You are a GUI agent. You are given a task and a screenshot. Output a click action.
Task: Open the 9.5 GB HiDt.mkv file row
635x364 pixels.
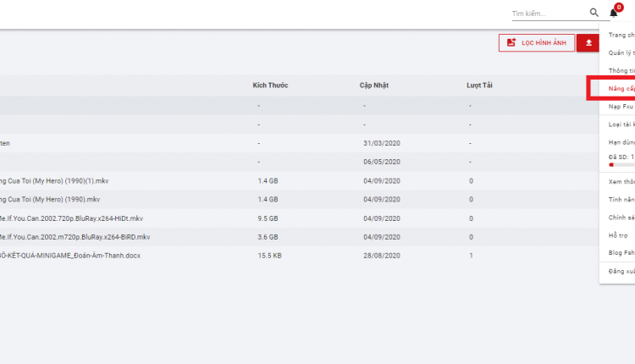pos(300,218)
